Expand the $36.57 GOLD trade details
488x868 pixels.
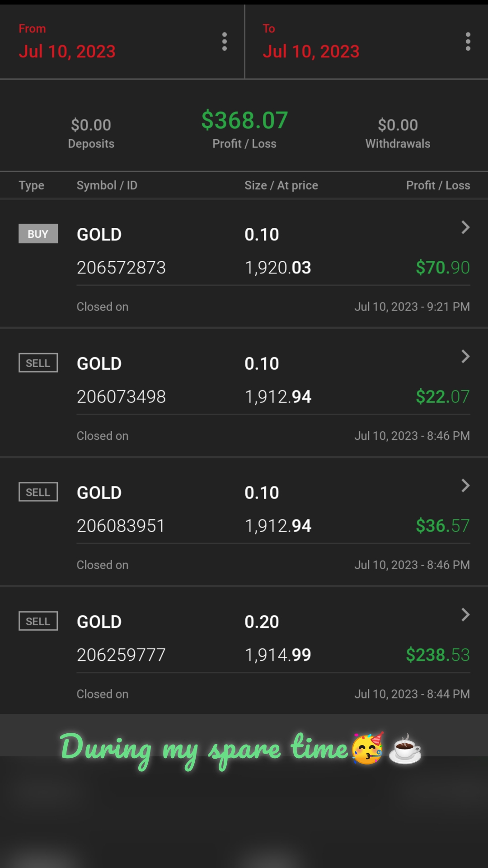point(465,486)
